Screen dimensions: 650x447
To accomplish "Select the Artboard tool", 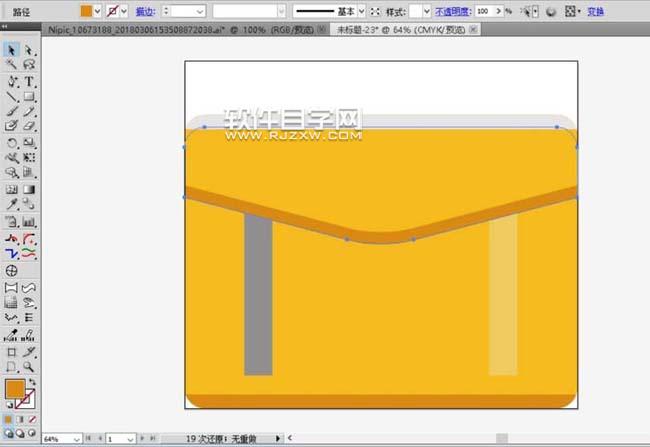I will (x=11, y=352).
